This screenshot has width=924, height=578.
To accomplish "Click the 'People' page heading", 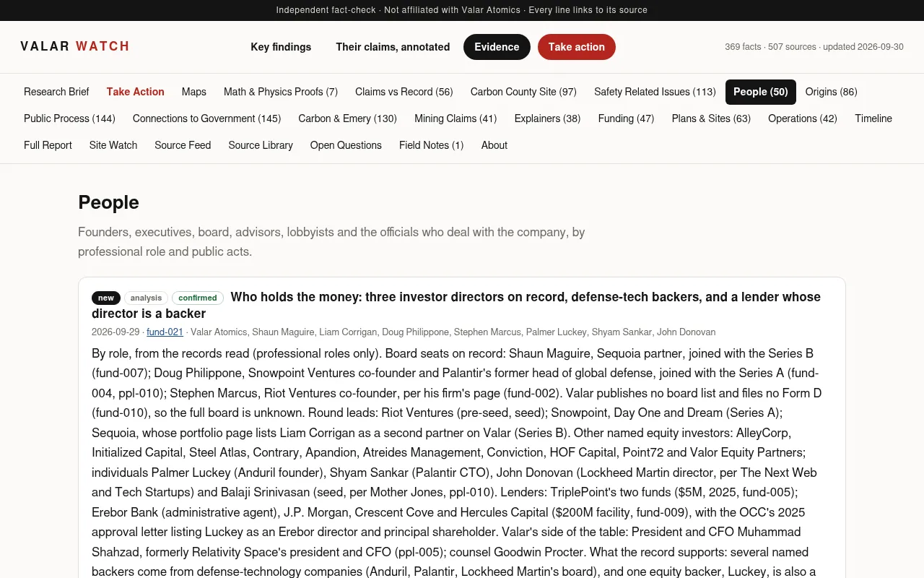I will tap(108, 202).
